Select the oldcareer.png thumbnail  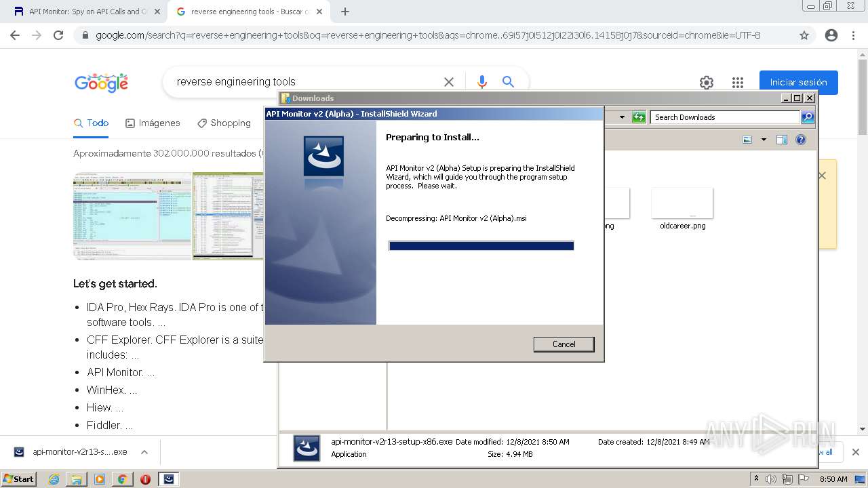click(682, 203)
